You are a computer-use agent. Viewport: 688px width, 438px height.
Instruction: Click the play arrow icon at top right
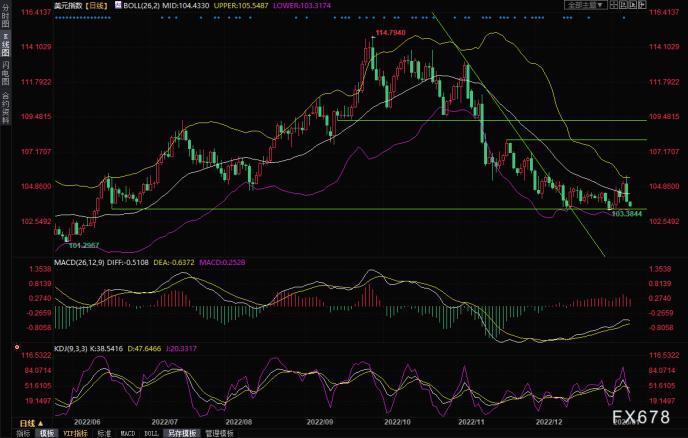tap(633, 5)
